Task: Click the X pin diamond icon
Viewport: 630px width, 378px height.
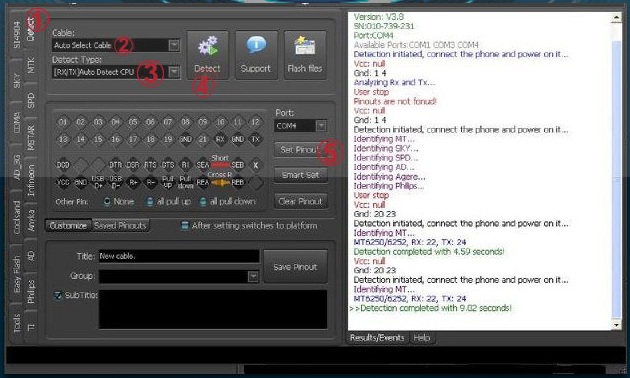Action: tap(256, 165)
